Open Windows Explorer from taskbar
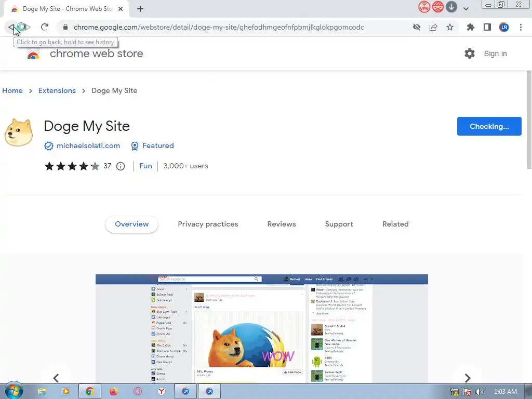The width and height of the screenshot is (532, 399). coord(42,392)
